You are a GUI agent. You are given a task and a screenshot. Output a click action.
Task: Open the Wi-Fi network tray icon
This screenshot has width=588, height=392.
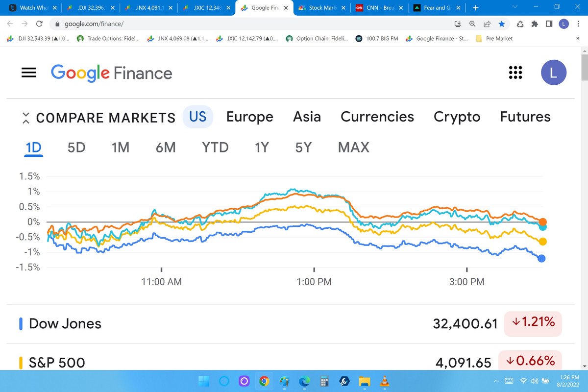pos(523,381)
